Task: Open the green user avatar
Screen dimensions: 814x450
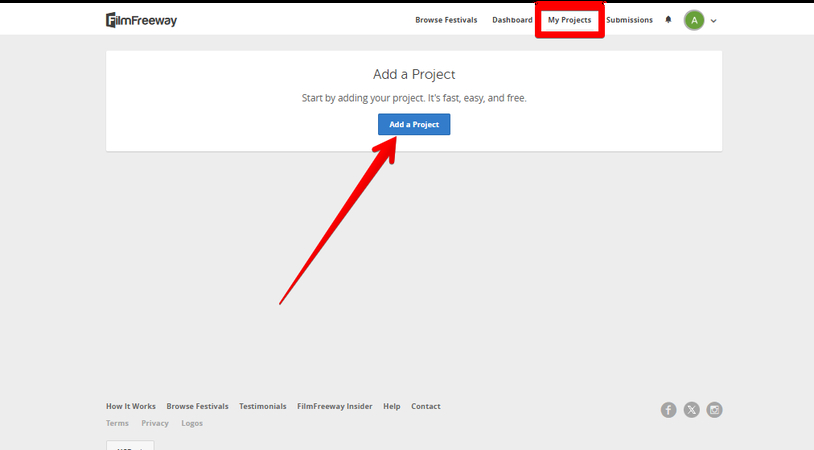Action: click(x=694, y=20)
